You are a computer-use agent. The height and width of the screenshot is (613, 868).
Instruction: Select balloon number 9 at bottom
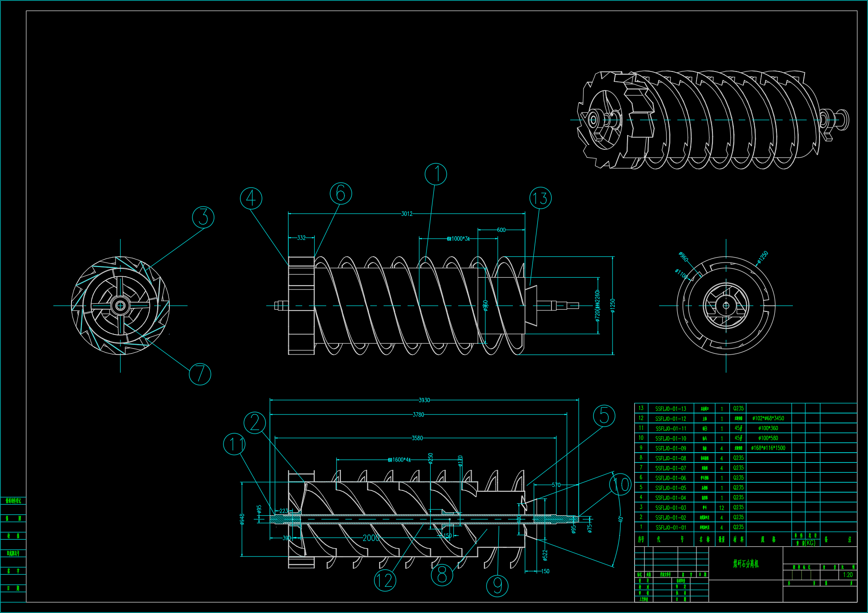click(x=497, y=585)
